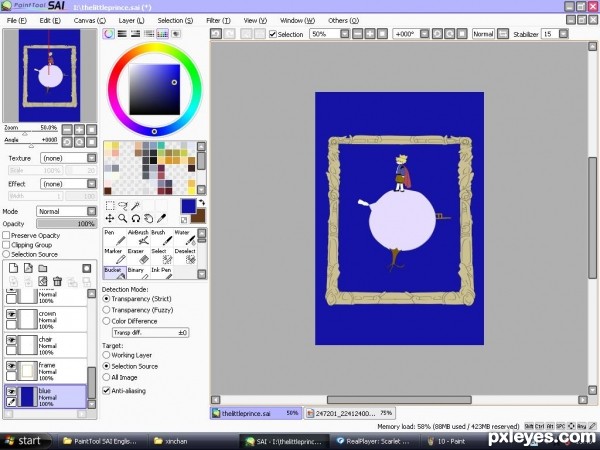Click the brown background color swatch

pos(199,217)
